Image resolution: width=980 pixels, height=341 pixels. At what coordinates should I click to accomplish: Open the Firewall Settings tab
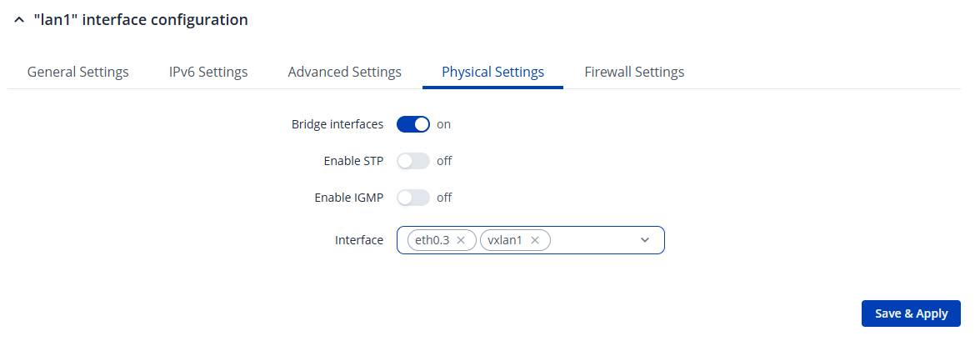coord(634,72)
